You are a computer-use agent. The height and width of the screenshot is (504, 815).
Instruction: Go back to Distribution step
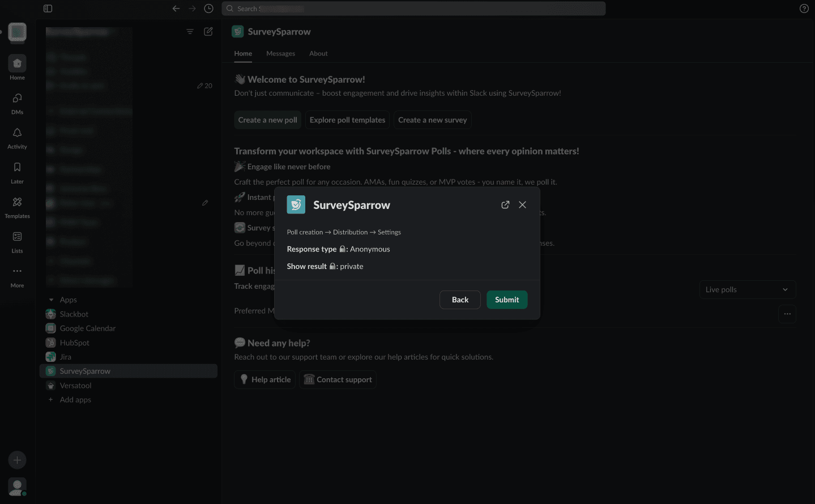(460, 300)
